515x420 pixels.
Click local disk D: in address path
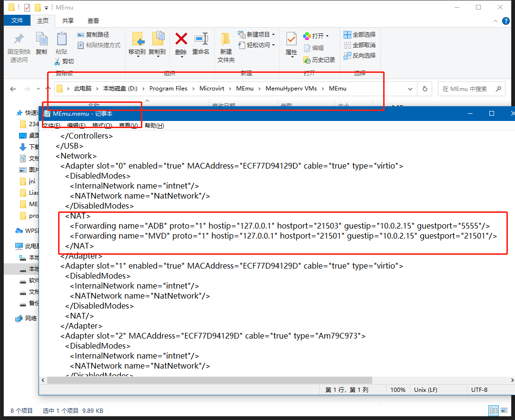click(120, 89)
